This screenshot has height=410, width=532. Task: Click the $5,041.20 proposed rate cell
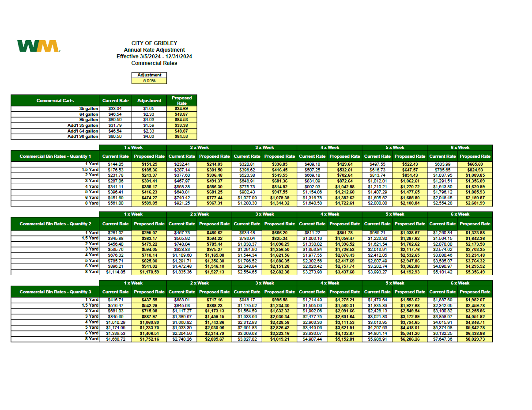coord(410,334)
